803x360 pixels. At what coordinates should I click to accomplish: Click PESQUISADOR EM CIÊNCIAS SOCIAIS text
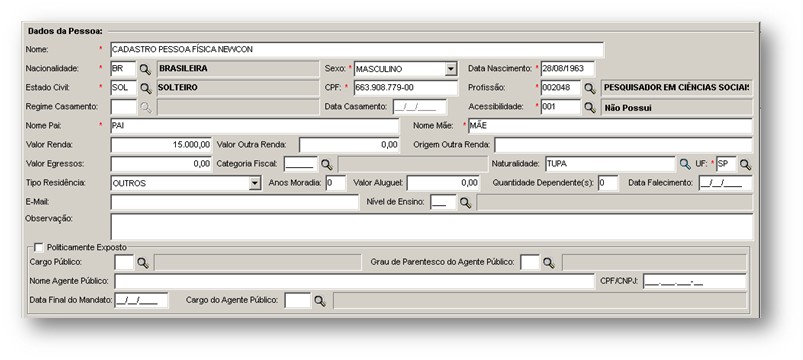(677, 88)
